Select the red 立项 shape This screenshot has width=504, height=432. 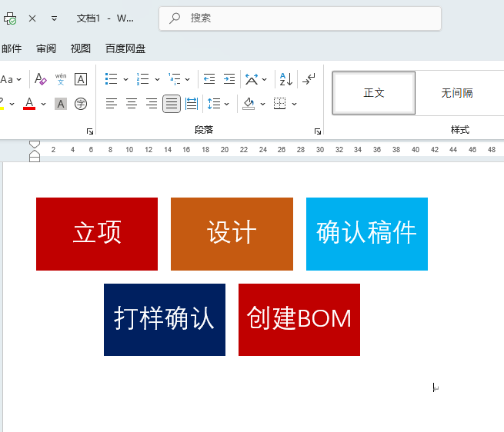(x=97, y=234)
